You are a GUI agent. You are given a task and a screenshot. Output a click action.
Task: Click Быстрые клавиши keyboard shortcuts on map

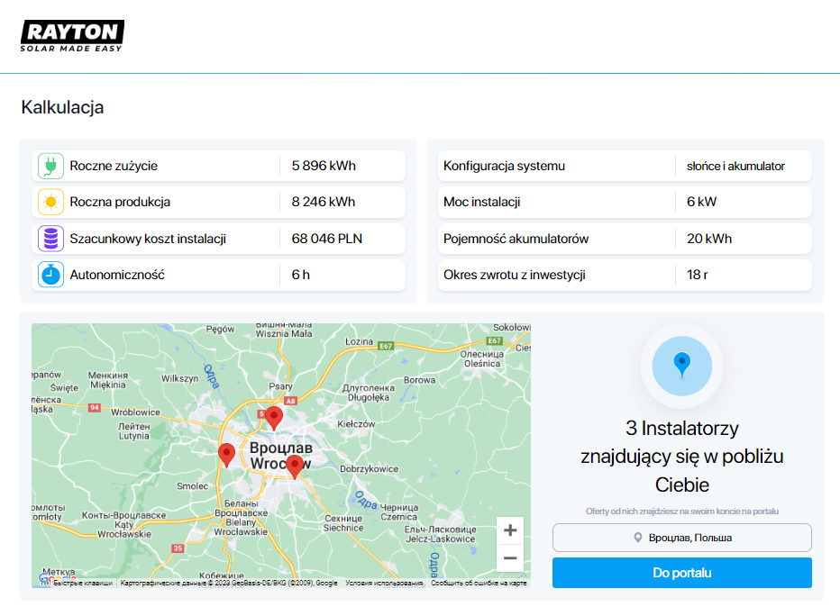click(x=83, y=584)
